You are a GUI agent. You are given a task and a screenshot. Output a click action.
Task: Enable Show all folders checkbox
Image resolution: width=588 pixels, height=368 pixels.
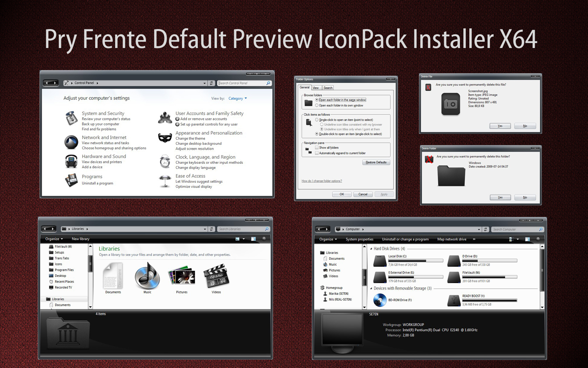tap(317, 148)
